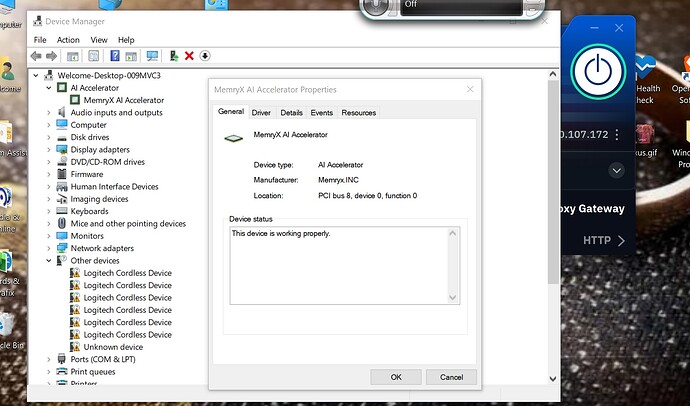This screenshot has width=690, height=406.
Task: Expand the Computer category
Action: click(x=49, y=125)
